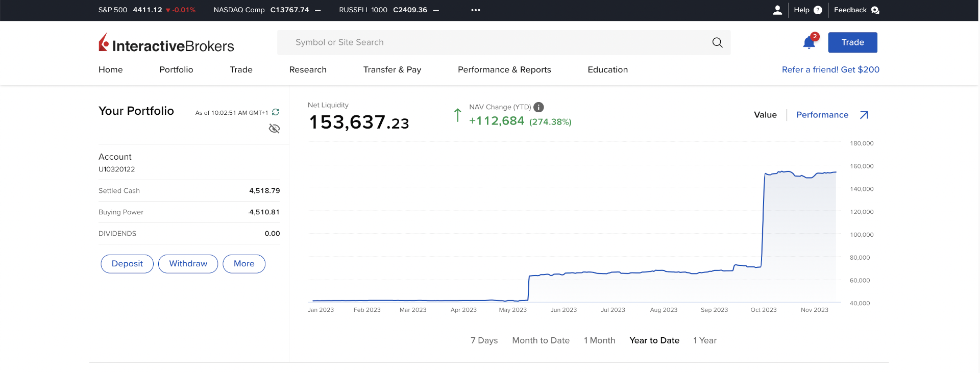Screen dimensions: 980x373
Task: Open the More account actions dropdown
Action: click(244, 264)
